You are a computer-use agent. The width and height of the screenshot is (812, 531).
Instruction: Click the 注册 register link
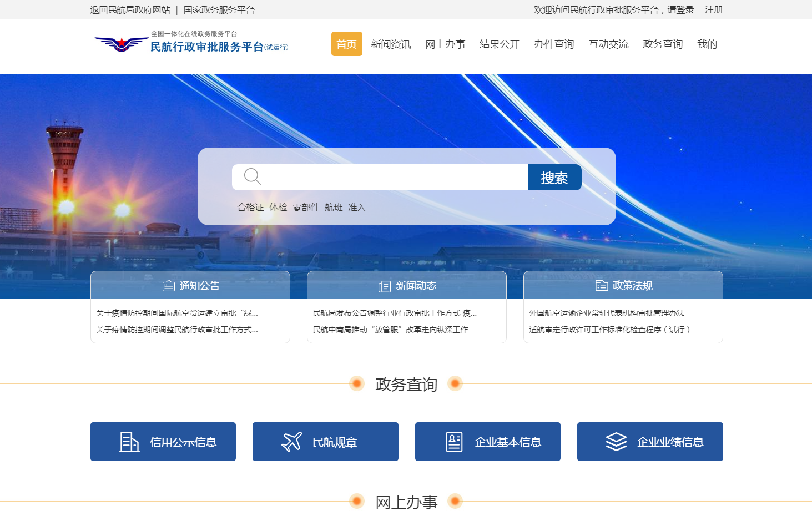(x=714, y=9)
